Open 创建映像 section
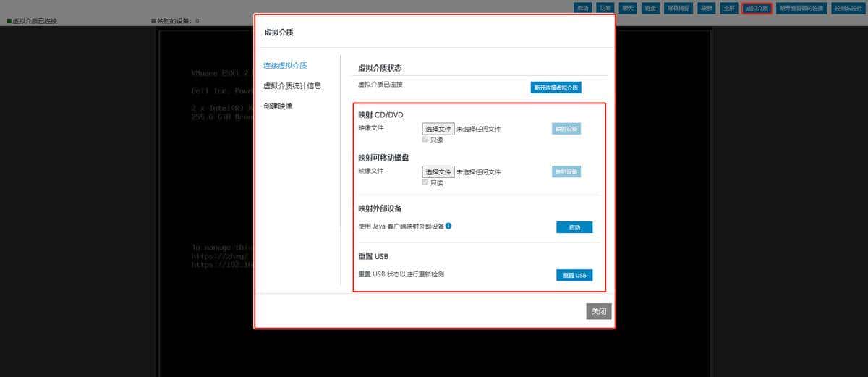Screen dimensions: 868x377 pyautogui.click(x=278, y=106)
